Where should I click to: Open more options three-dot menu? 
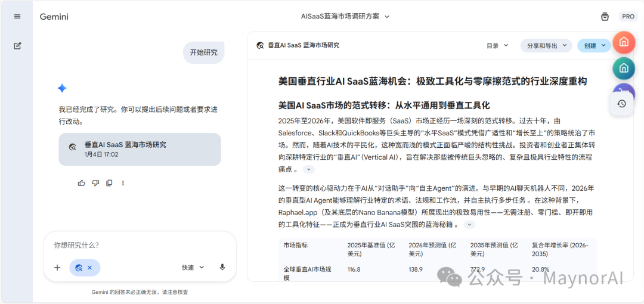pyautogui.click(x=123, y=183)
